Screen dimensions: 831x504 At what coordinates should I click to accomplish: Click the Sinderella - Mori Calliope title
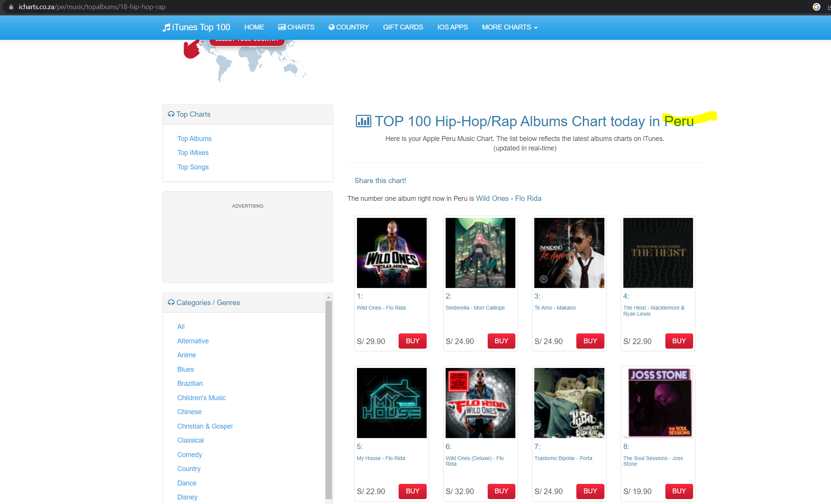(x=475, y=308)
